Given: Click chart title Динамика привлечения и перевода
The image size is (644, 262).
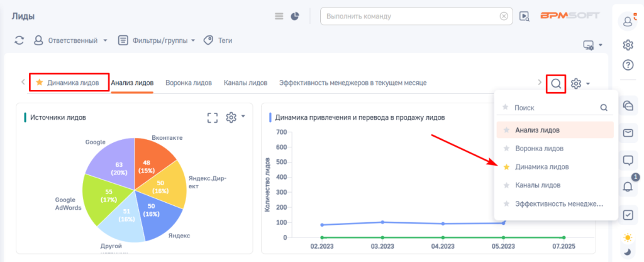Looking at the screenshot, I should click(x=360, y=118).
